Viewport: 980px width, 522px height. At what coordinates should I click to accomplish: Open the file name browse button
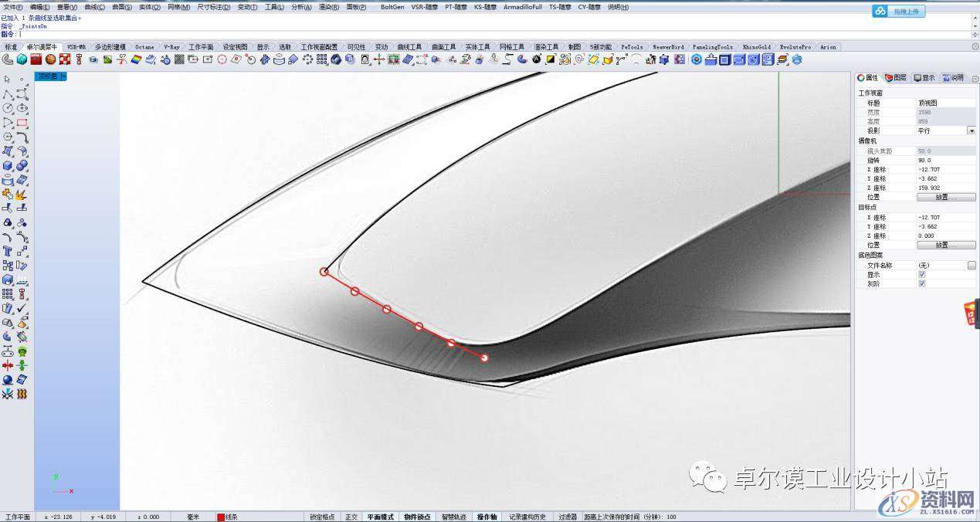[x=971, y=265]
